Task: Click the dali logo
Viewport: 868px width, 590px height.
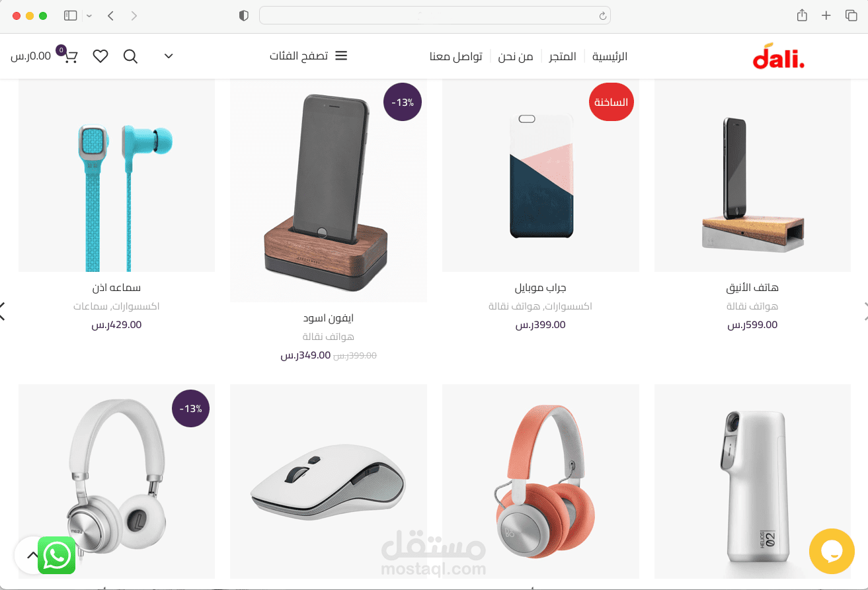Action: (779, 56)
